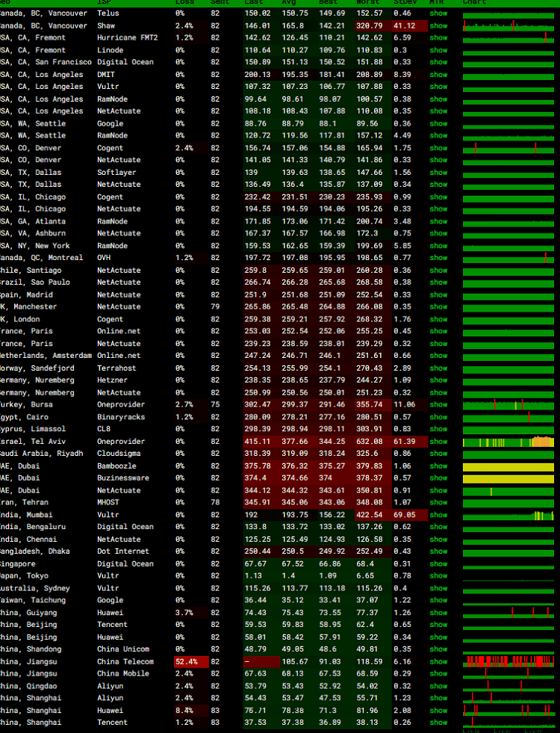Image resolution: width=560 pixels, height=733 pixels.
Task: Open chart for Huawei Guiyang row
Action: [508, 613]
